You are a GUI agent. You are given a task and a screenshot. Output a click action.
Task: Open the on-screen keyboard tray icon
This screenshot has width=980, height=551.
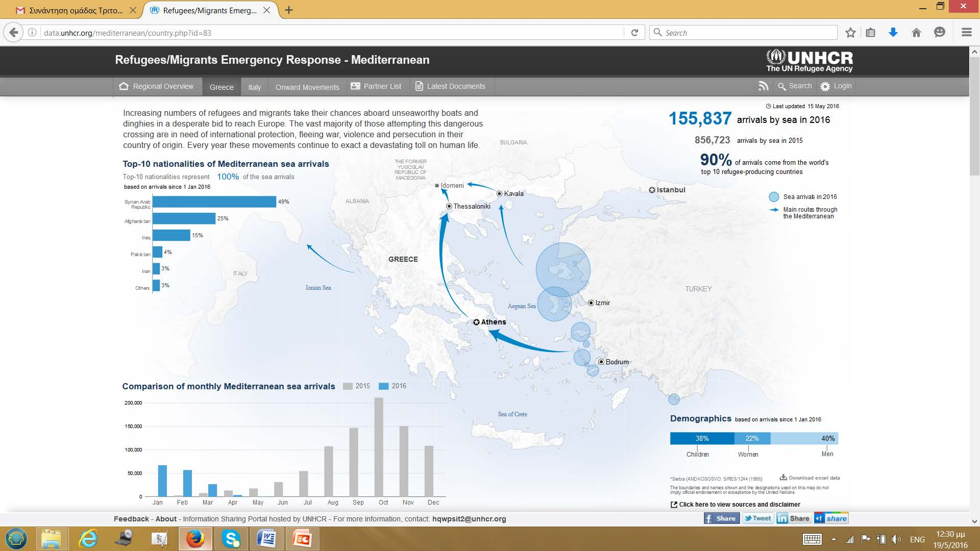click(812, 539)
